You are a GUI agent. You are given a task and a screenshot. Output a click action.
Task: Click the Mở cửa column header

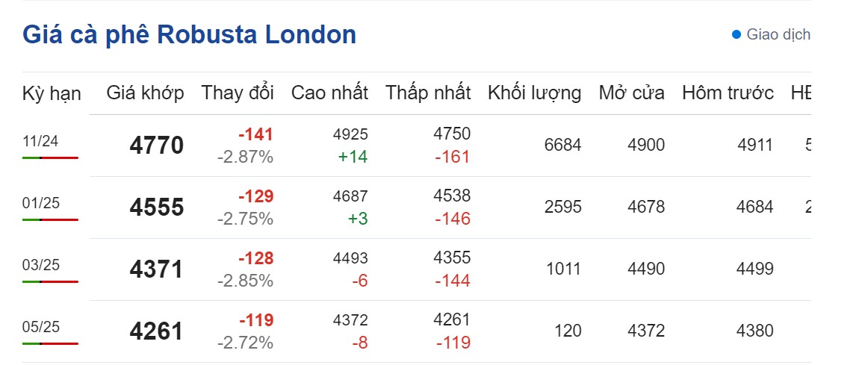(631, 93)
